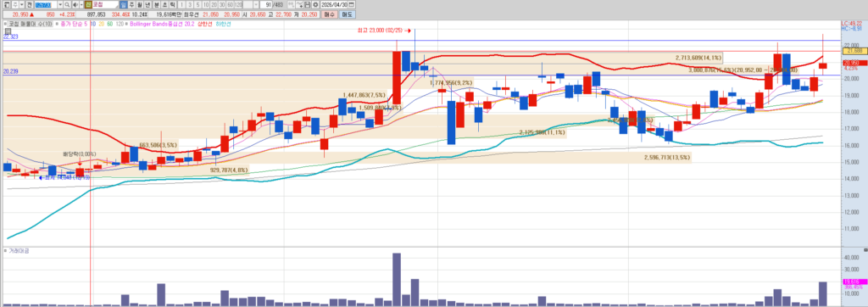The height and width of the screenshot is (307, 868).
Task: Select the 틱 tick chart period
Action: tap(172, 4)
